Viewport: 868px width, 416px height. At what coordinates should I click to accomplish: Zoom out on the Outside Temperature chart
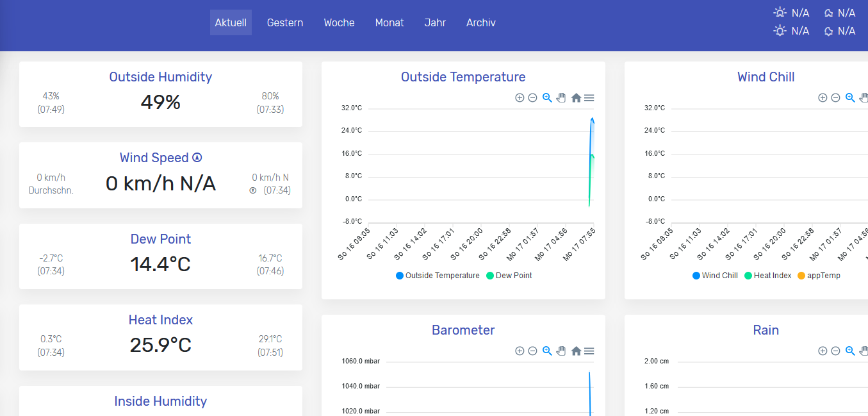click(x=532, y=97)
